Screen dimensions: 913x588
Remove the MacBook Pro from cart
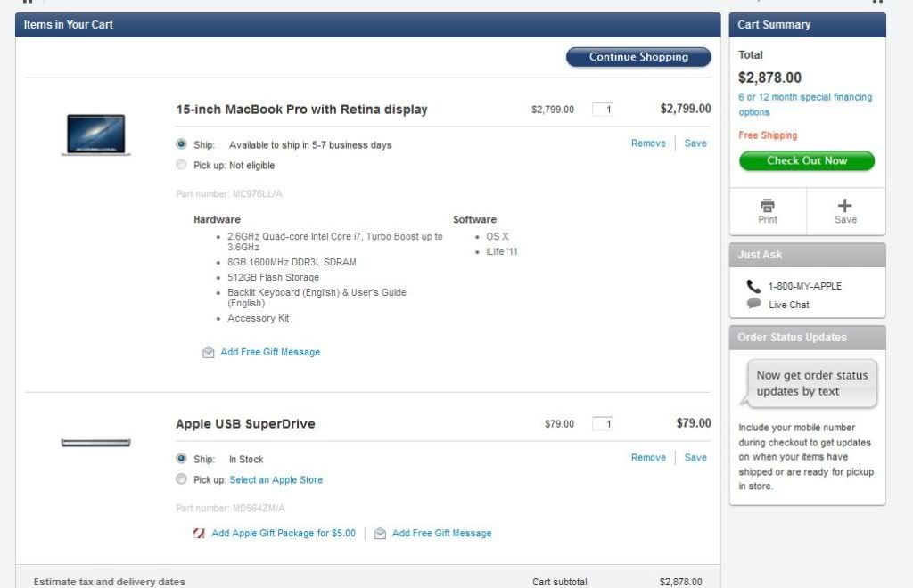point(648,143)
